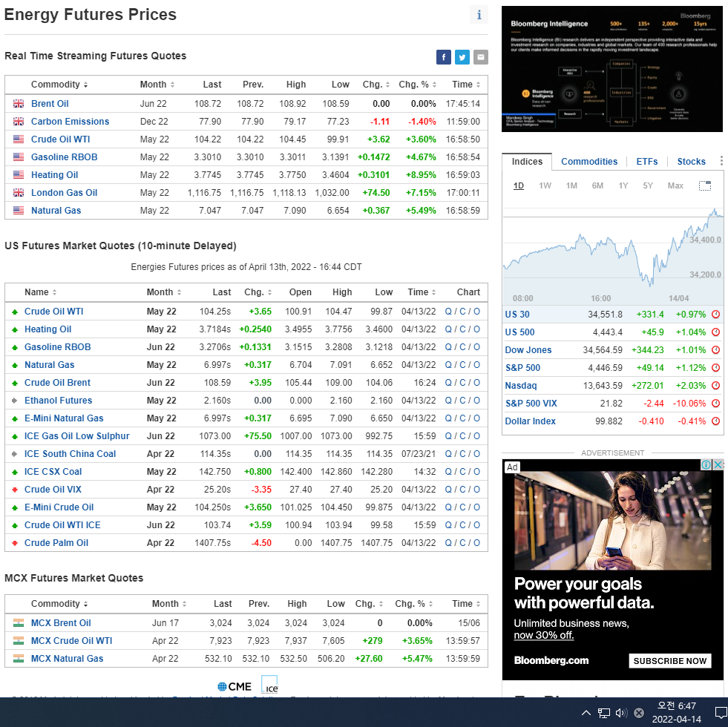The width and height of the screenshot is (728, 727).
Task: Click the clock icon in US 30 row
Action: point(716,315)
